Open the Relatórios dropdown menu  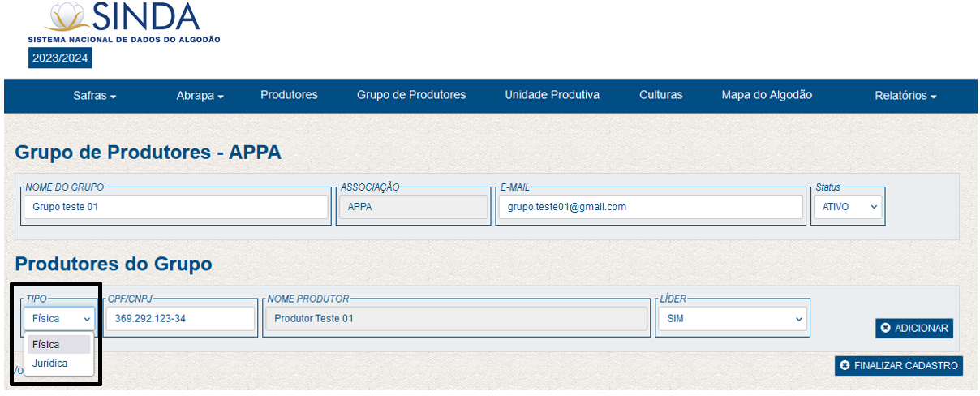coord(905,96)
